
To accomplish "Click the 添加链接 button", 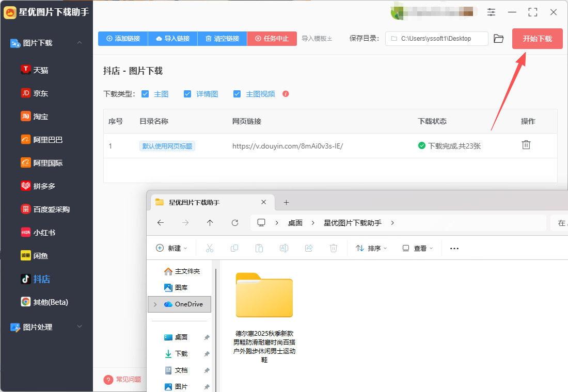I will click(x=123, y=38).
